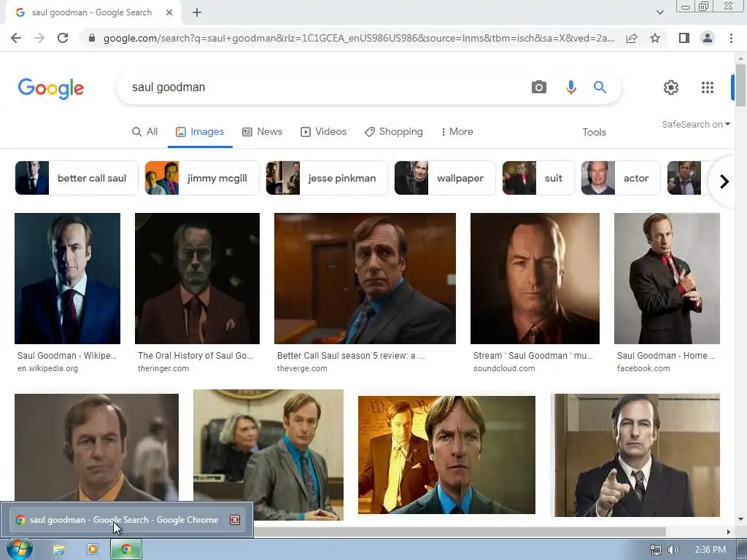Reload the current page

(x=63, y=38)
